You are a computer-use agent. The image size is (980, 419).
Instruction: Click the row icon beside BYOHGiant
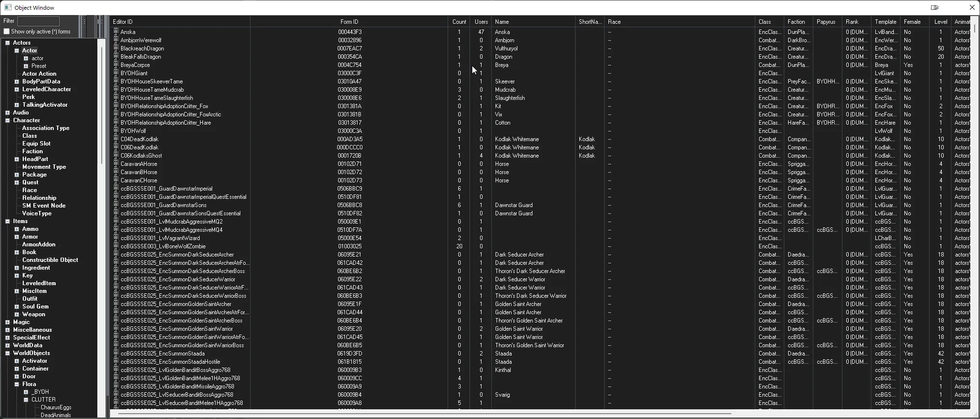(x=116, y=73)
